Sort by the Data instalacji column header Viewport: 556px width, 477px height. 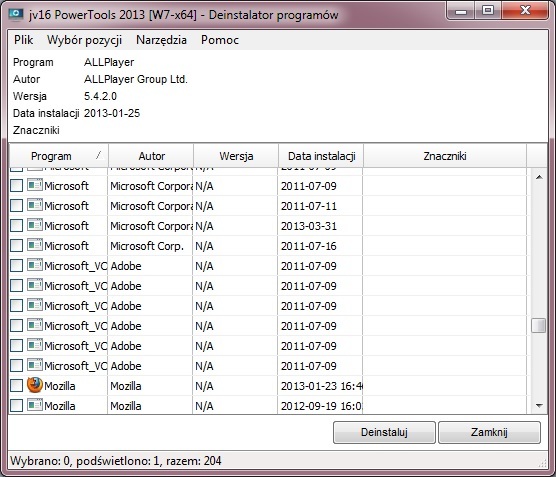click(x=321, y=156)
